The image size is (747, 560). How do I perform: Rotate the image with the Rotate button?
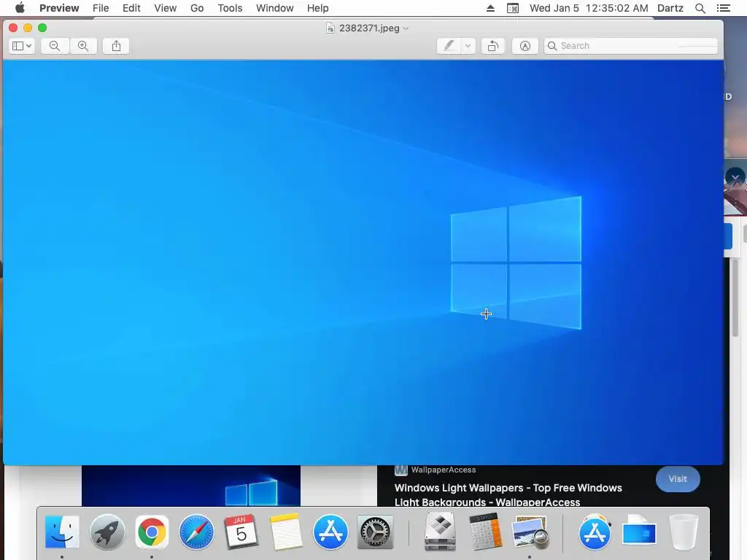pos(493,46)
